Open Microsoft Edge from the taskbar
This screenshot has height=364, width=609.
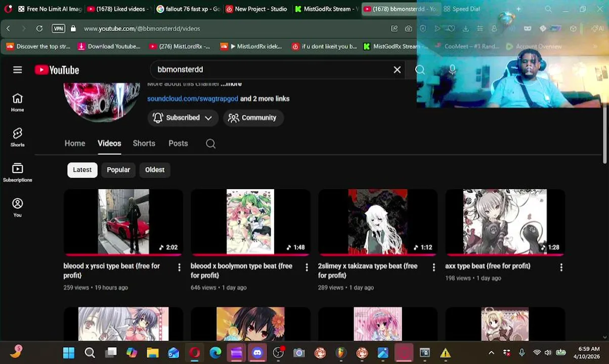click(215, 353)
